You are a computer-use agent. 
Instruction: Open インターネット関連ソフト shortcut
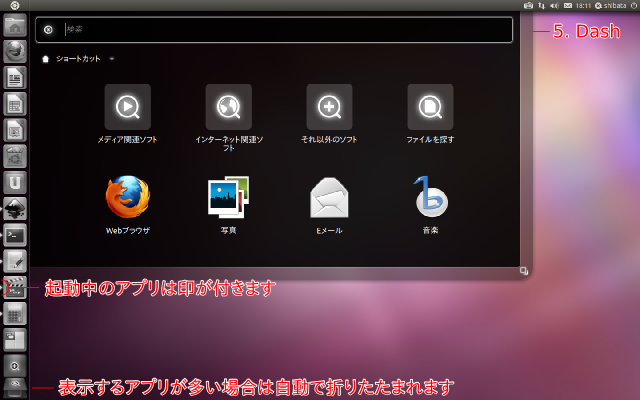coord(229,118)
